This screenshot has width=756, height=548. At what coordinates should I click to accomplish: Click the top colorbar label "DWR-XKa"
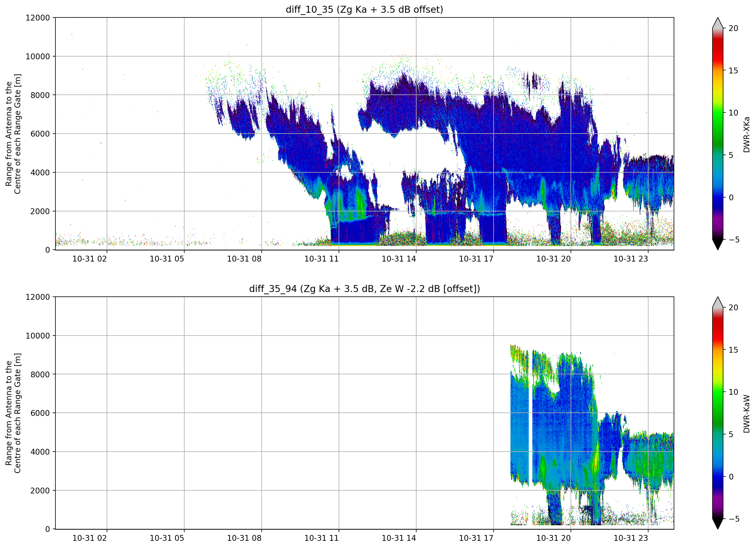[x=746, y=134]
